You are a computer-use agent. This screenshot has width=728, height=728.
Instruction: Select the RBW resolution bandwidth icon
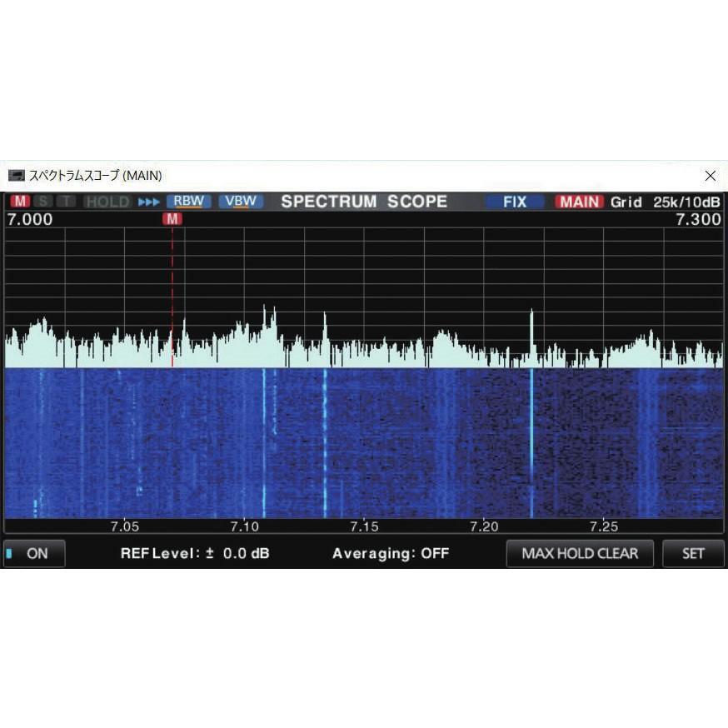tap(188, 201)
